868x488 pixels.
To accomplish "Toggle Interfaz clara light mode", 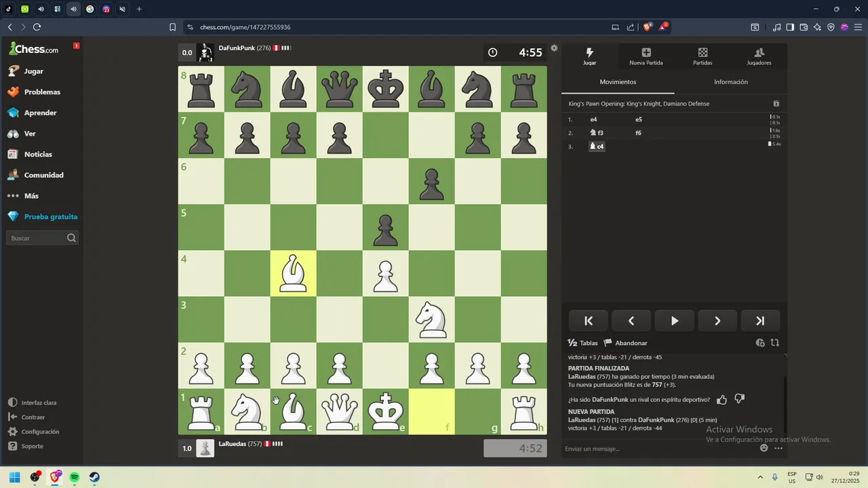I will click(x=33, y=403).
